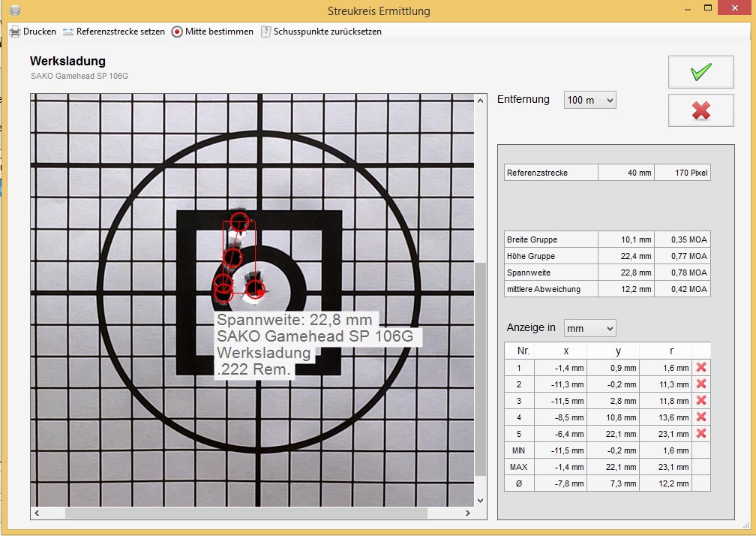Click the Breite Gruppe label
This screenshot has width=756, height=536.
point(532,239)
